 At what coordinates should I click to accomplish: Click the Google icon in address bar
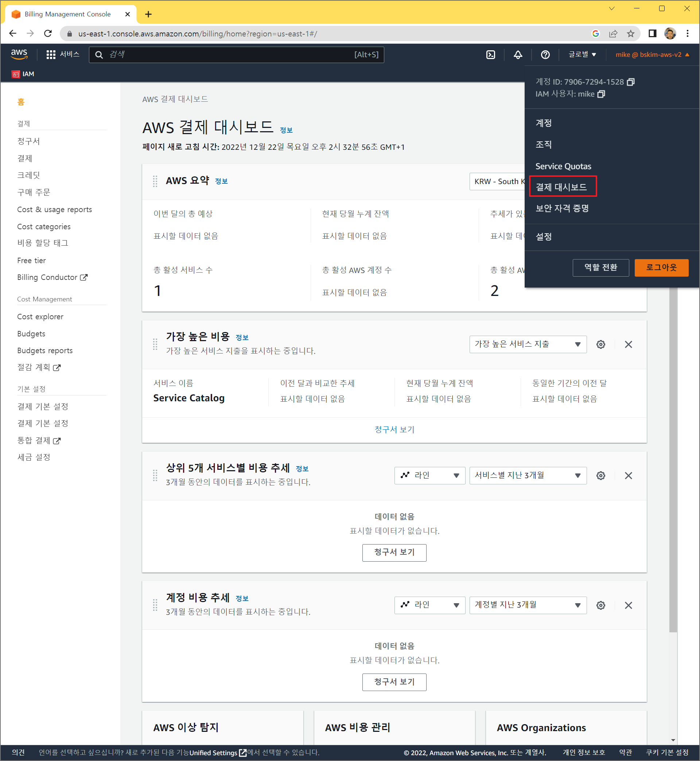click(595, 34)
